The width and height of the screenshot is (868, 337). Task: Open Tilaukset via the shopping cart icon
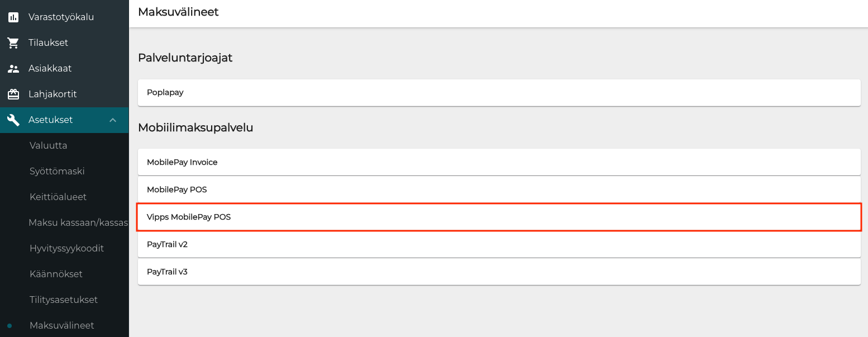coord(13,42)
